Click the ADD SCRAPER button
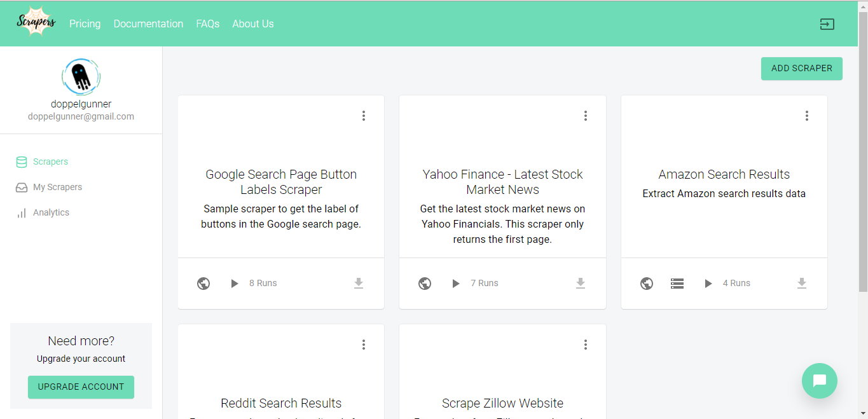 pyautogui.click(x=801, y=69)
